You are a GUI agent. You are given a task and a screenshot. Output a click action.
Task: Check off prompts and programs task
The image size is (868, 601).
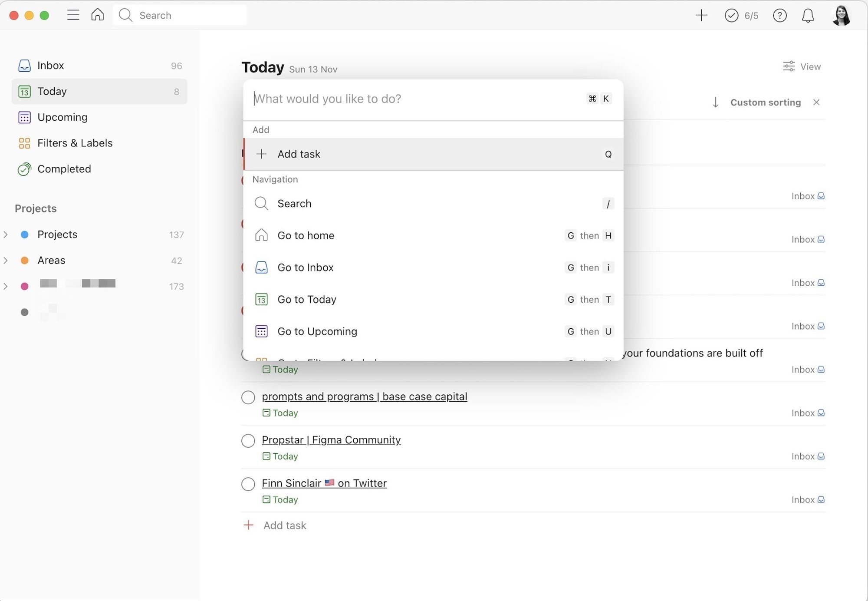(248, 397)
